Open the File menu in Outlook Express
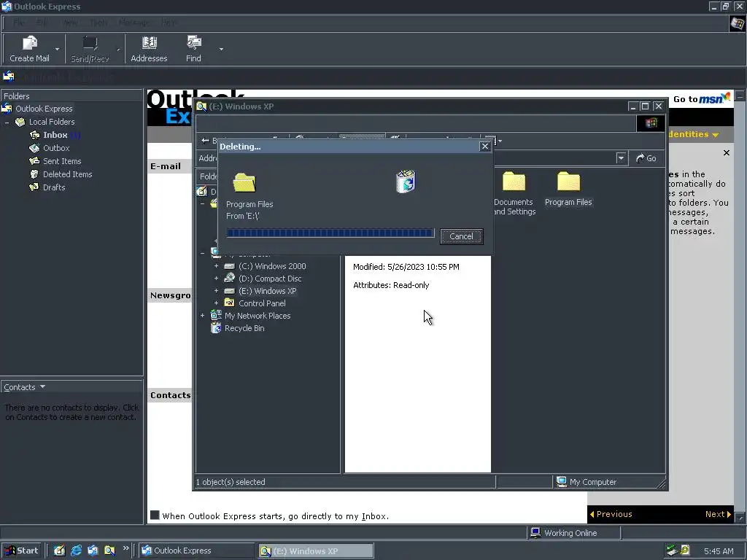 [18, 23]
